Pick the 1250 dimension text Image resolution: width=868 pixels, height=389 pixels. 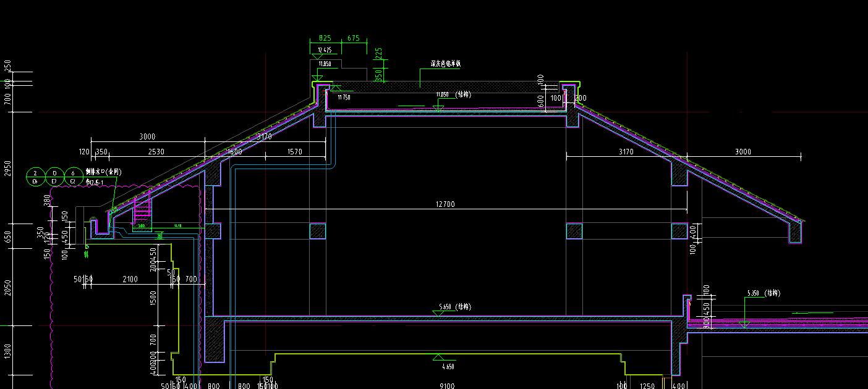coord(647,386)
